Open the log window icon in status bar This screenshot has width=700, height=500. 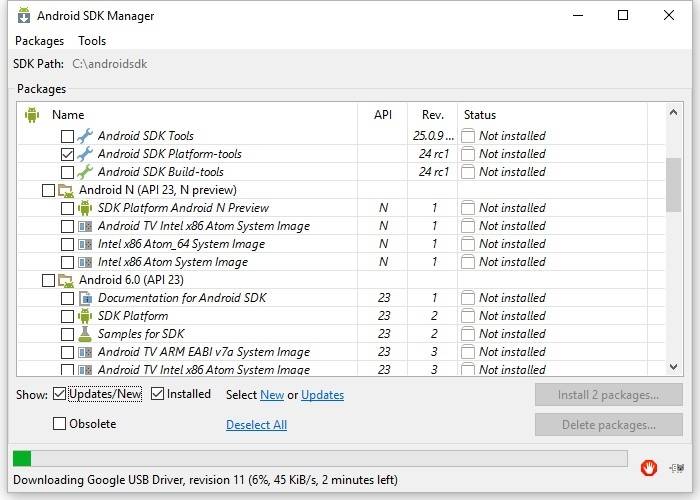[x=677, y=468]
